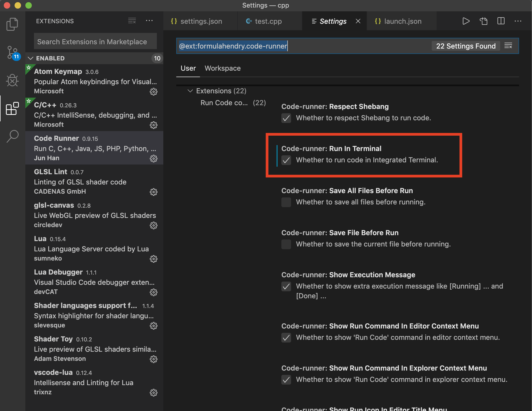Click Open Settings JSON icon
Image resolution: width=532 pixels, height=411 pixels.
483,21
